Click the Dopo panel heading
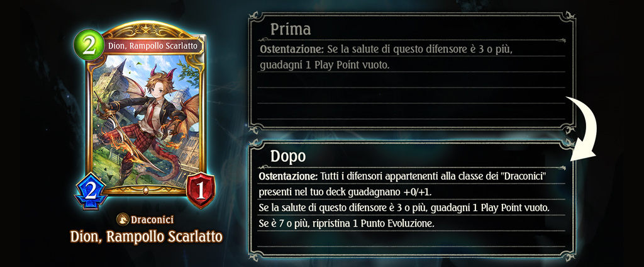644x267 pixels. click(x=288, y=156)
